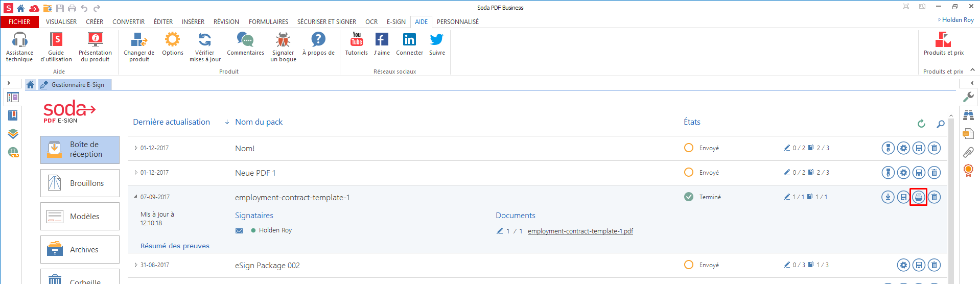
Task: Click the blue home icon in title bar
Action: (20, 8)
